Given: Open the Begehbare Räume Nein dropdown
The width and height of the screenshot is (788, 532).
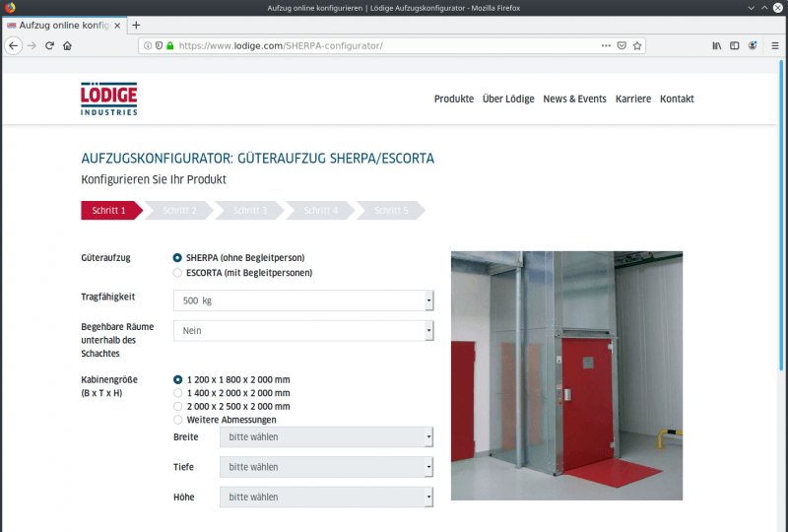Looking at the screenshot, I should 303,331.
